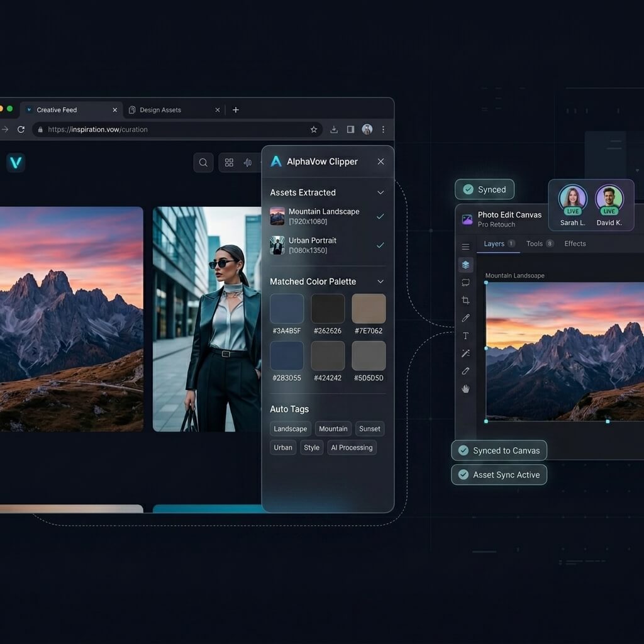Close the AlphaVow Clipper panel

[x=380, y=162]
